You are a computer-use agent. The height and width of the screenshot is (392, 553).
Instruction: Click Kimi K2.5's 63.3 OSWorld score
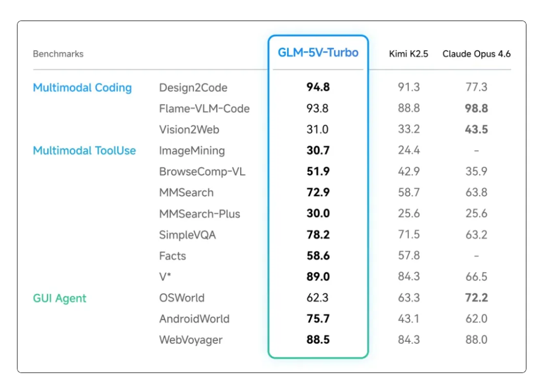[x=409, y=298]
